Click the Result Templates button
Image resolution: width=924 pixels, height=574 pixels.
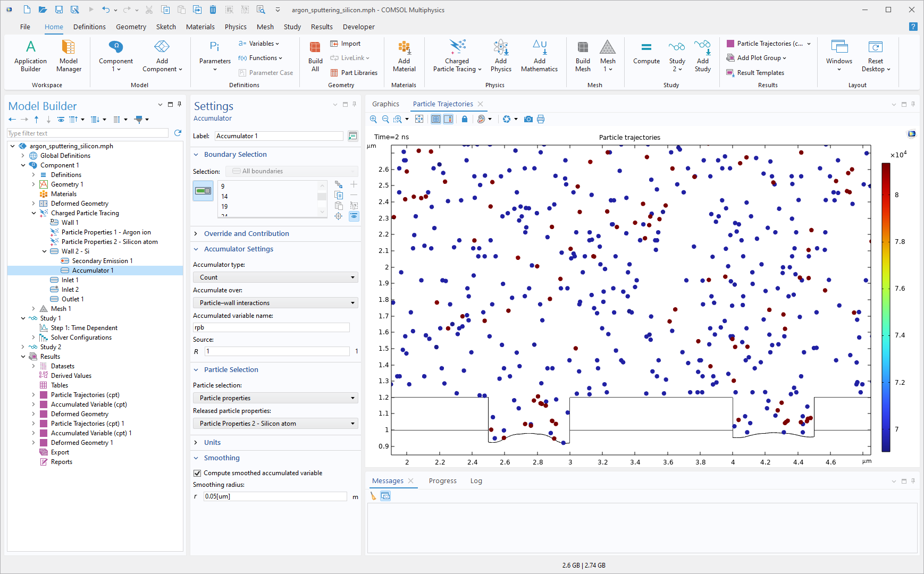760,73
